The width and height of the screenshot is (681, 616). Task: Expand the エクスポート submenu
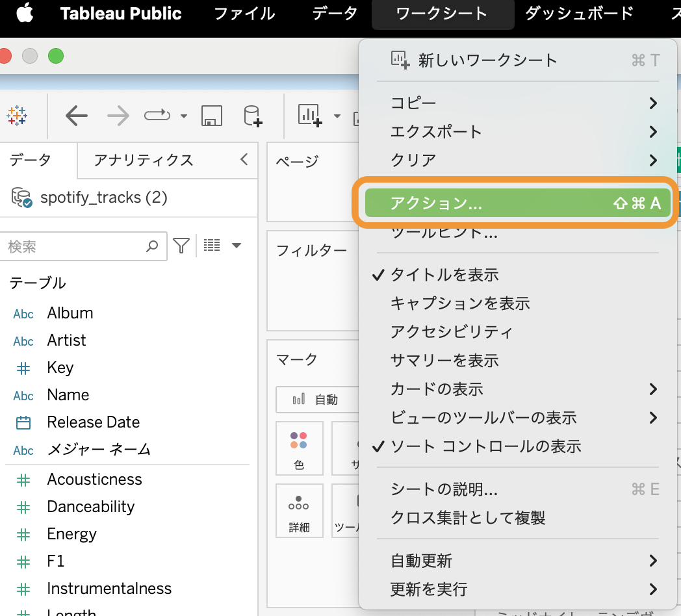pos(518,132)
